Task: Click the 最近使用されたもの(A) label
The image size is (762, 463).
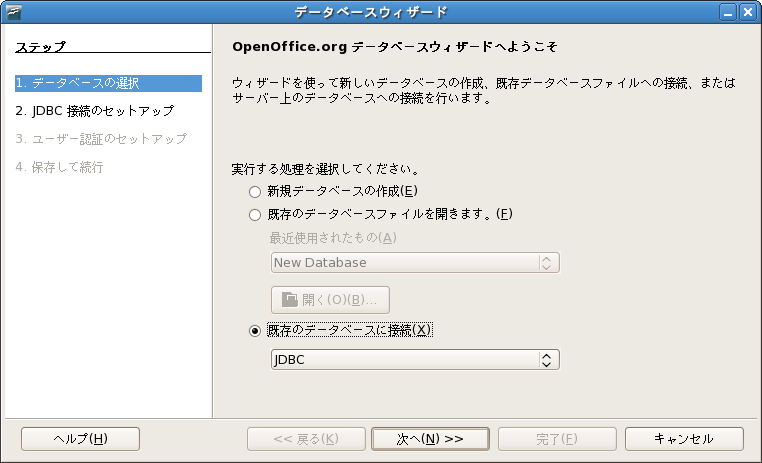Action: (x=333, y=238)
